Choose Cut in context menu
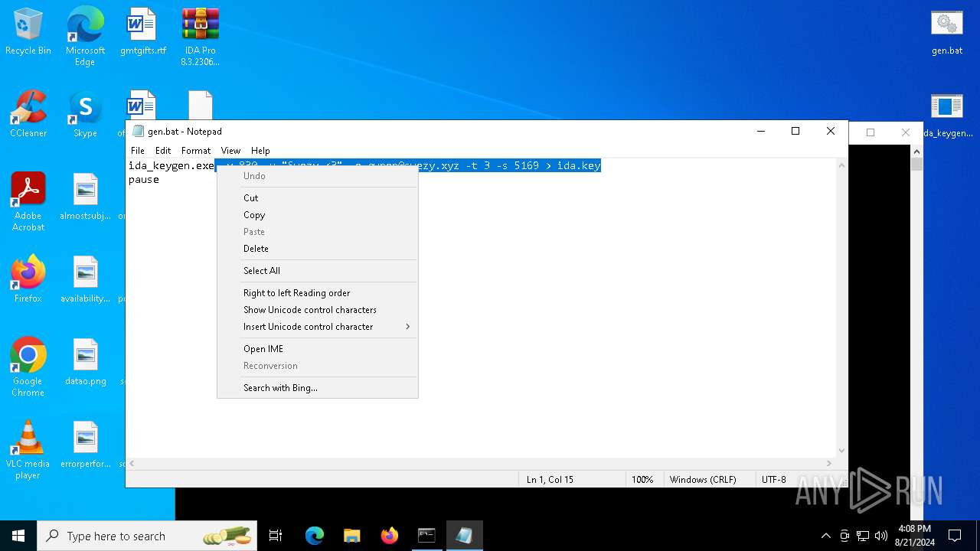 [x=318, y=198]
